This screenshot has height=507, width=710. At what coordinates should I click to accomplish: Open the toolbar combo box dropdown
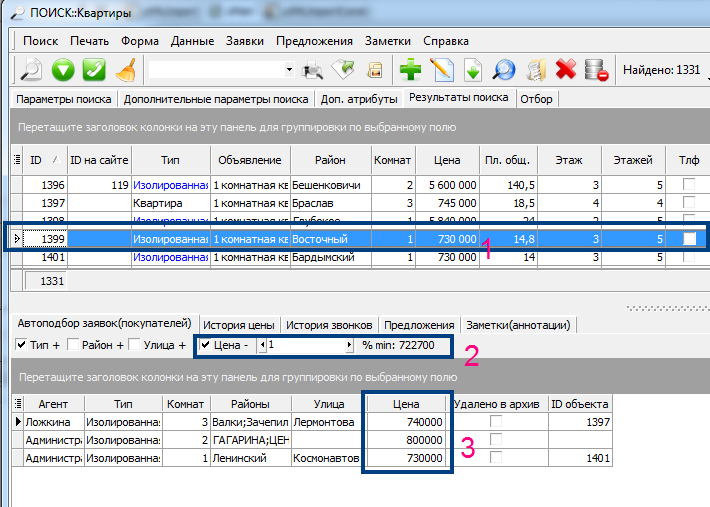coord(289,70)
